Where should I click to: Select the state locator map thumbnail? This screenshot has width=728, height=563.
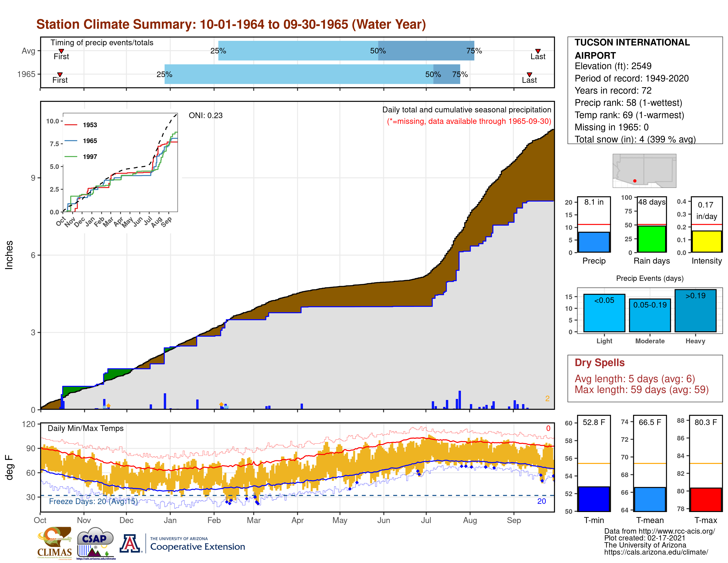tap(644, 170)
